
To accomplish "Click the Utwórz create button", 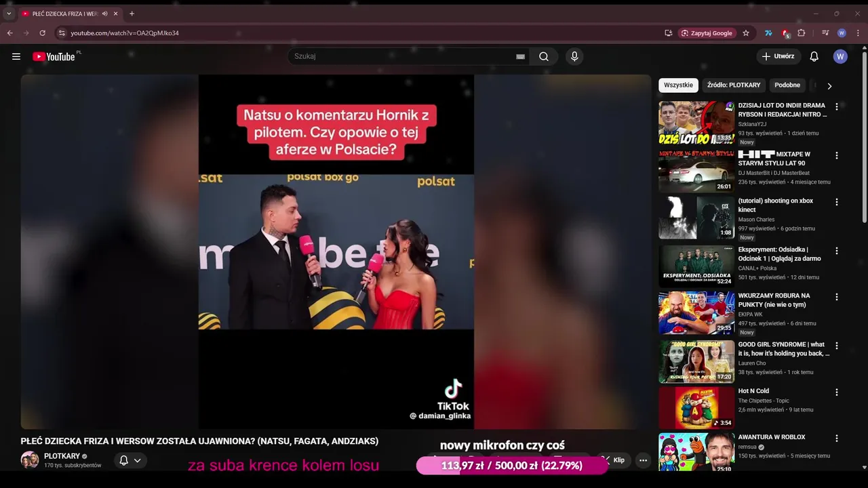I will pyautogui.click(x=778, y=56).
